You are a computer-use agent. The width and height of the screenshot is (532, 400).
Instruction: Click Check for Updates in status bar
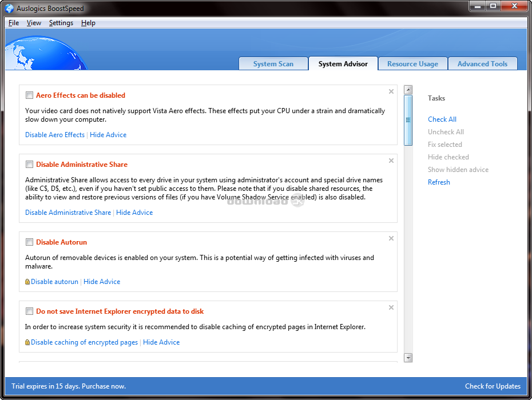click(x=493, y=386)
